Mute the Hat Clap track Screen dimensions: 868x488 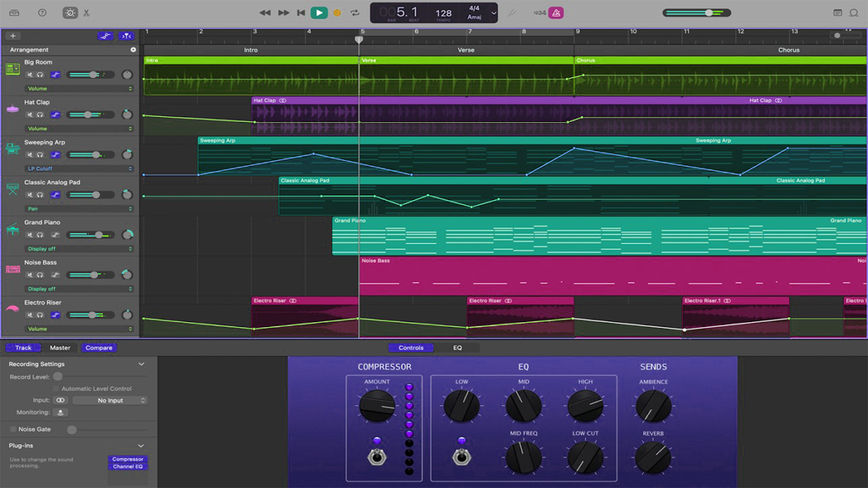pyautogui.click(x=29, y=115)
